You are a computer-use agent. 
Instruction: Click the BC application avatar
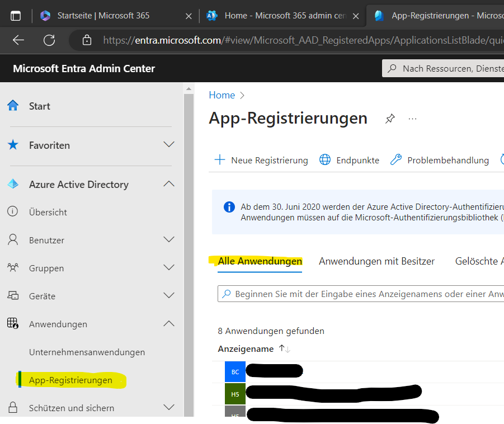(235, 372)
